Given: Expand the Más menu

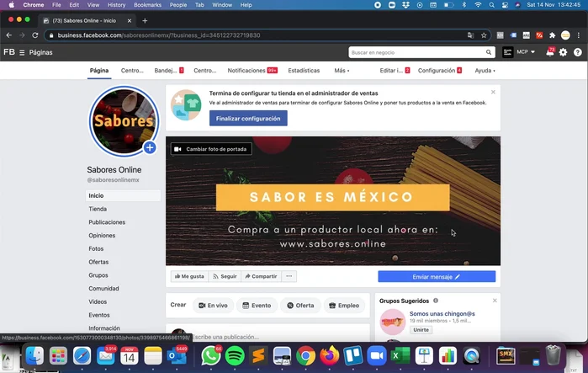Looking at the screenshot, I should pyautogui.click(x=342, y=71).
